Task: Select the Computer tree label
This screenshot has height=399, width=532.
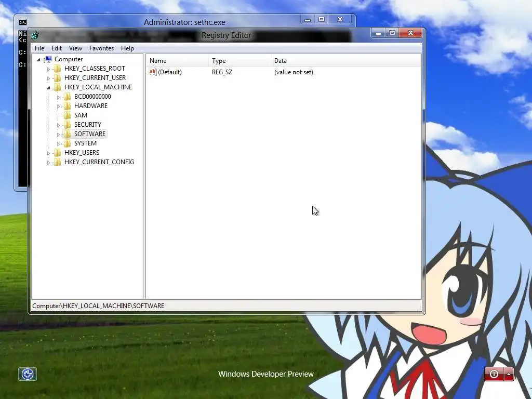Action: (69, 59)
